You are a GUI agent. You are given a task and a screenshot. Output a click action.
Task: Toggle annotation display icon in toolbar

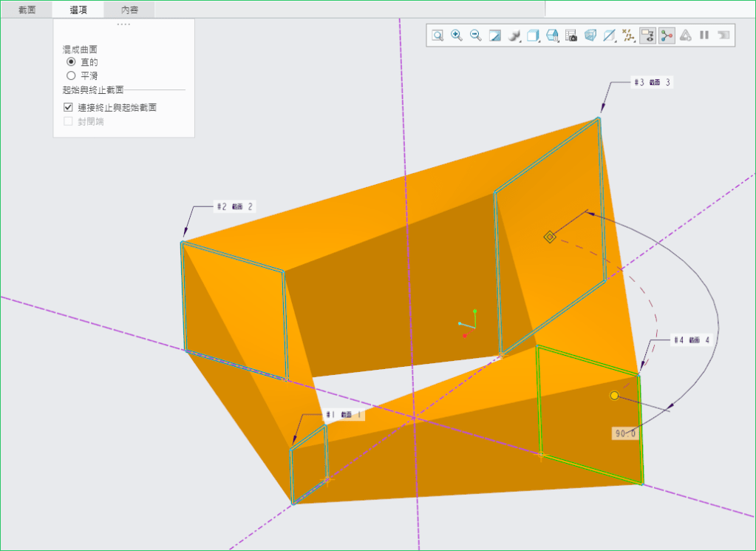pos(647,36)
